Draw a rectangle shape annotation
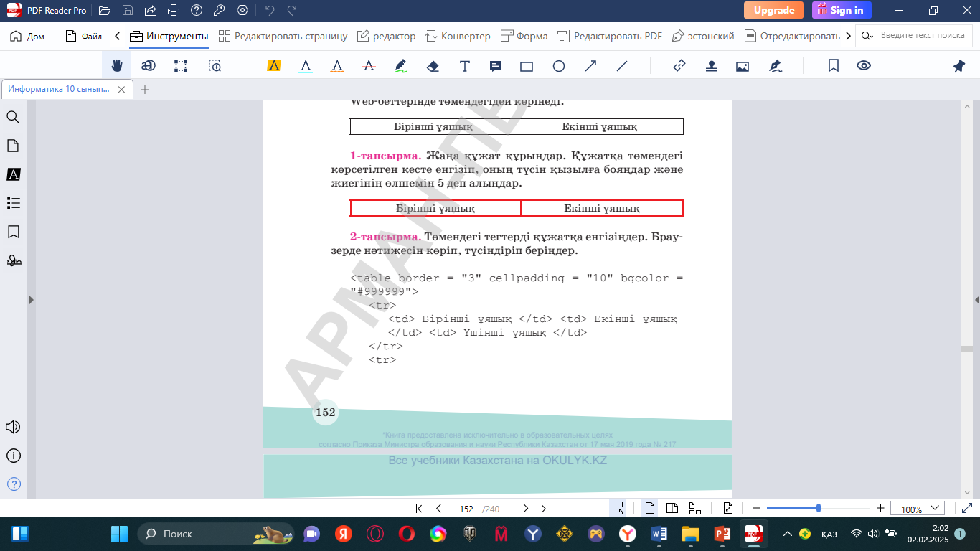Image resolution: width=980 pixels, height=551 pixels. (x=527, y=66)
